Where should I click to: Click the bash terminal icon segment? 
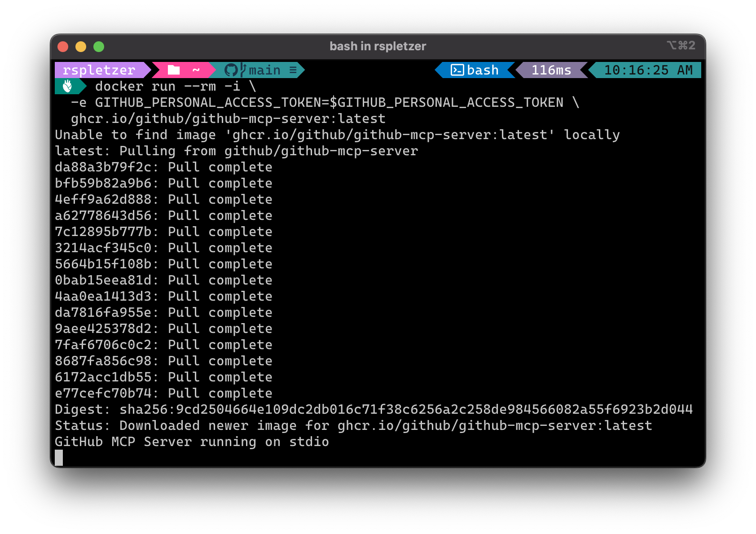[475, 70]
